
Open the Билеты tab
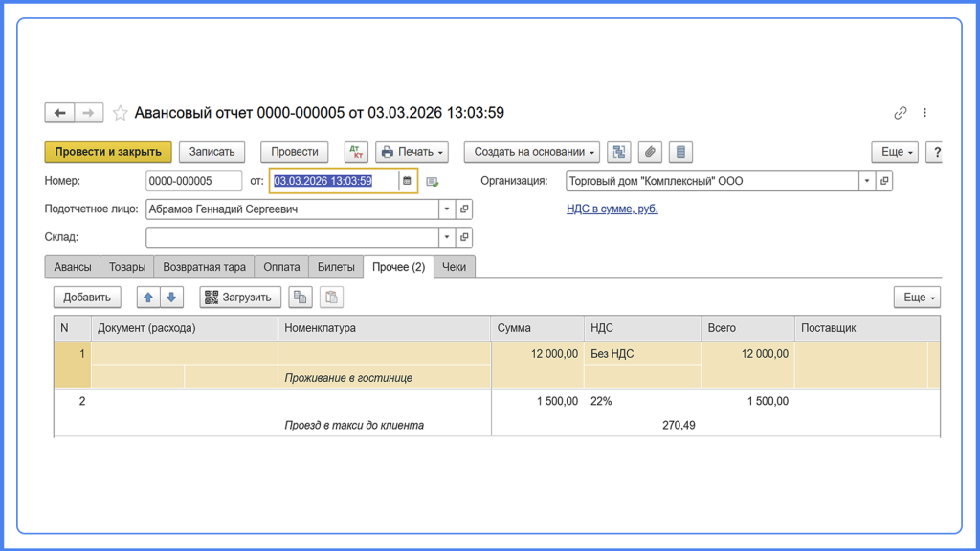336,267
